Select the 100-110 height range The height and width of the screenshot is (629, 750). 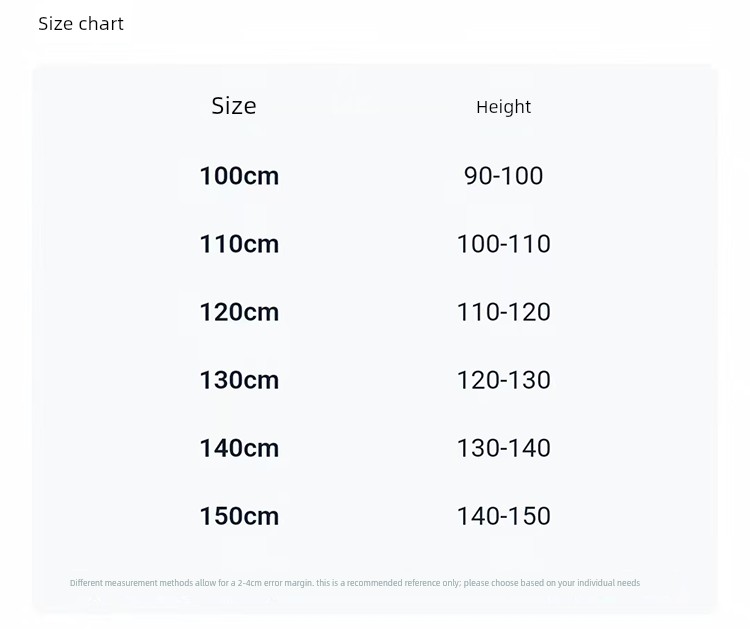tap(503, 244)
